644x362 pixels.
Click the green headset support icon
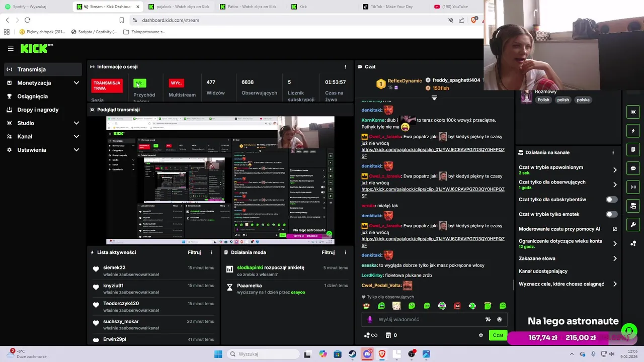629,331
